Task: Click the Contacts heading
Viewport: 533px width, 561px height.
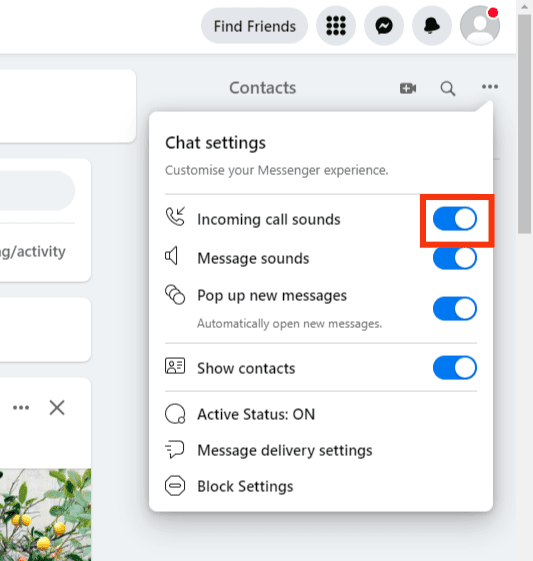Action: coord(263,88)
